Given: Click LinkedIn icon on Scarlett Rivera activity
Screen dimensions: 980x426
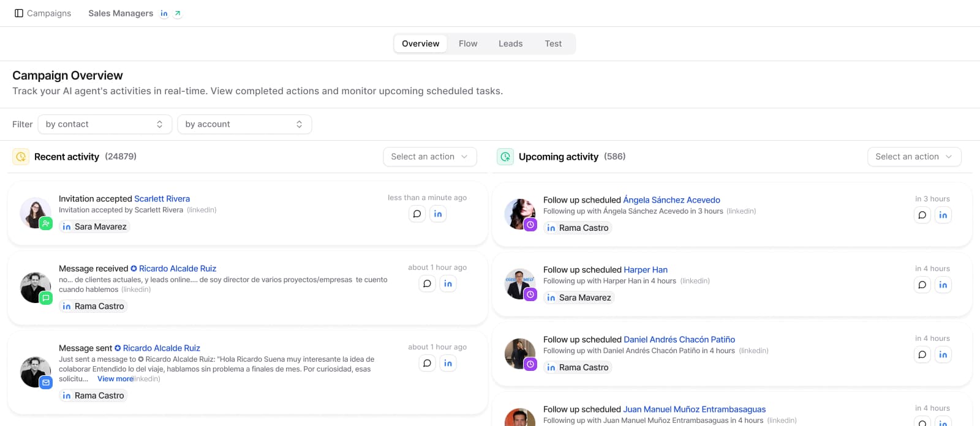Looking at the screenshot, I should [x=438, y=214].
